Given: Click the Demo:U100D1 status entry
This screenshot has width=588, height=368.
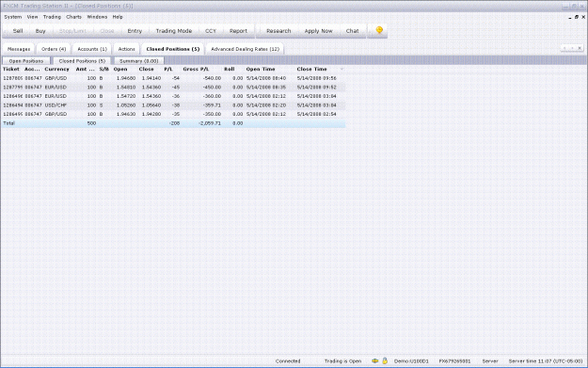Looking at the screenshot, I should tap(411, 361).
